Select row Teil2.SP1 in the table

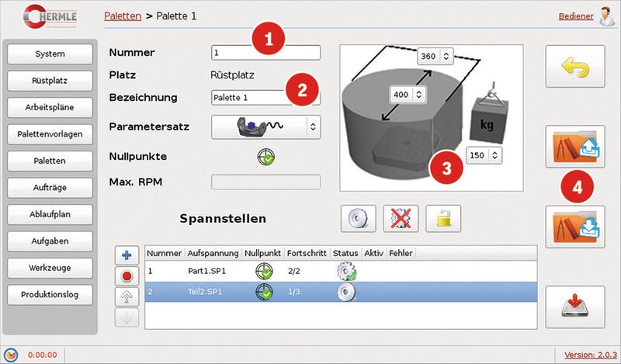tap(341, 293)
